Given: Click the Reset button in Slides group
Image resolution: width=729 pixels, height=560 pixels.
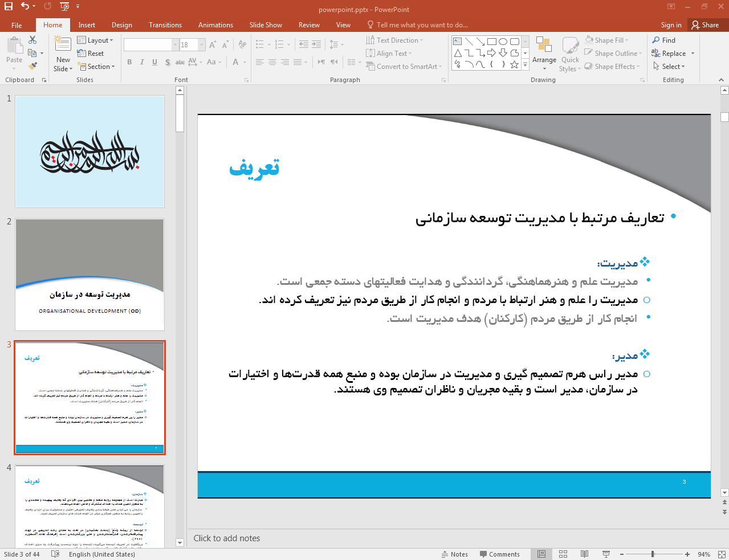Looking at the screenshot, I should [x=91, y=54].
